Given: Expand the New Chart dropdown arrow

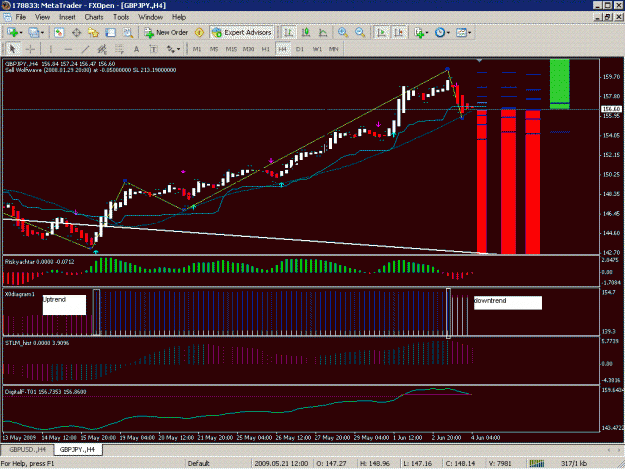Looking at the screenshot, I should tap(21, 33).
